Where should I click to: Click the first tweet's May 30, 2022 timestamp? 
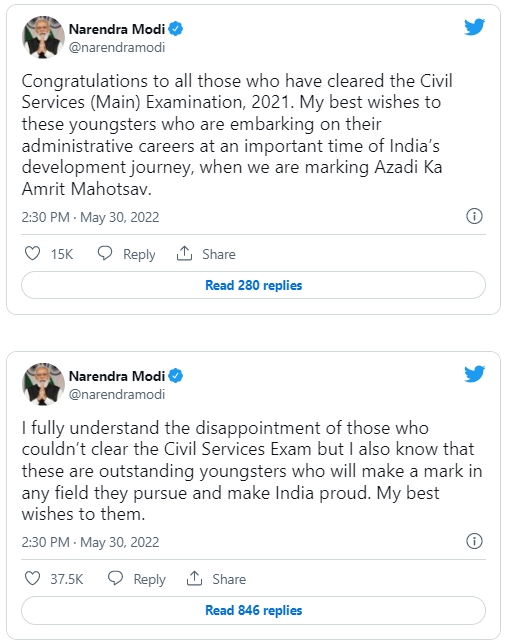click(x=120, y=217)
